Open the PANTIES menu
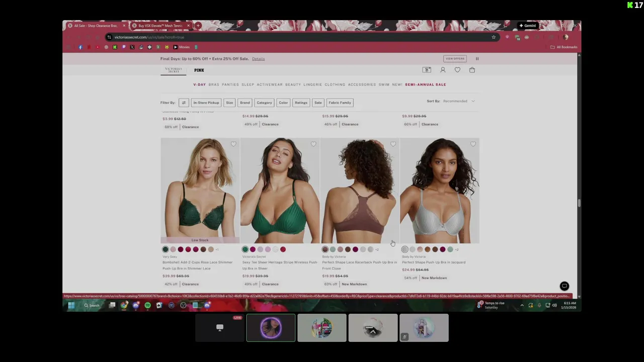The height and width of the screenshot is (362, 644). 230,84
